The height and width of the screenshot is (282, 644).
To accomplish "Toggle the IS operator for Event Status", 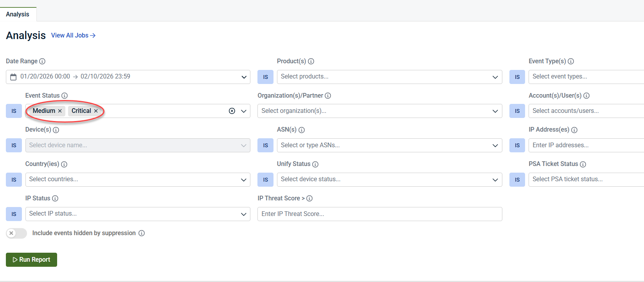I will coord(14,111).
